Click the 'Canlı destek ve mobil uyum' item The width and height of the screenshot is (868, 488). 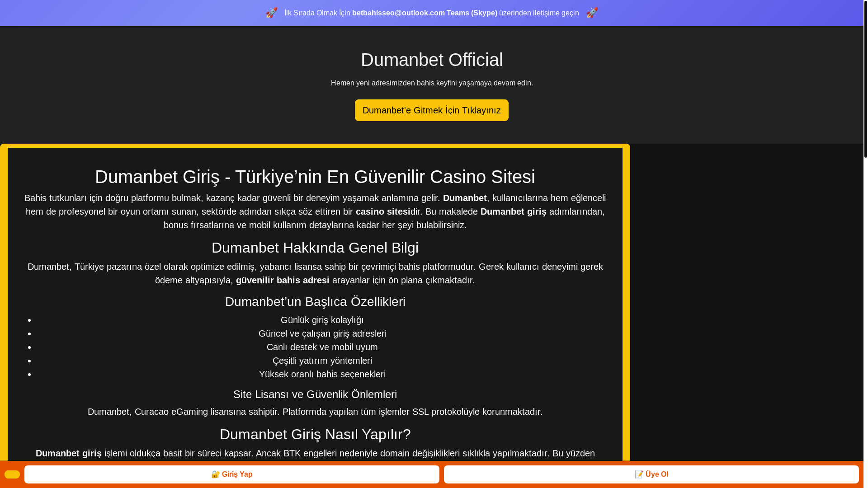322,347
